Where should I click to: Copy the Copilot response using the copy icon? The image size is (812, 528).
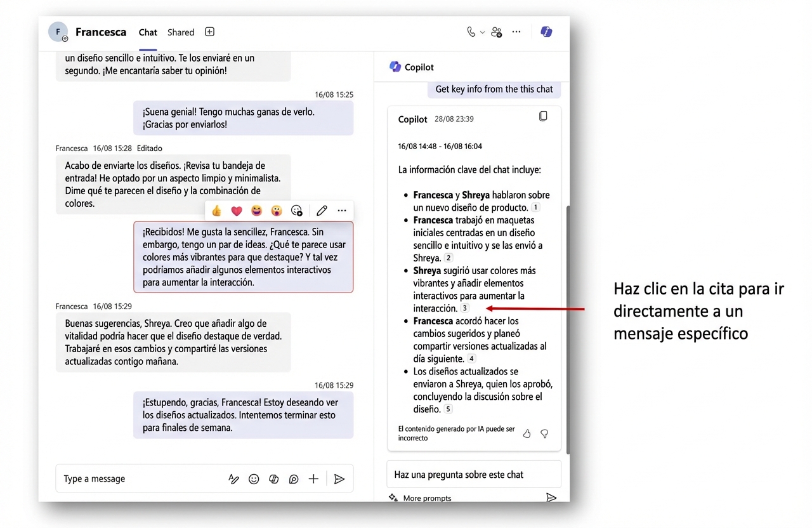[543, 115]
